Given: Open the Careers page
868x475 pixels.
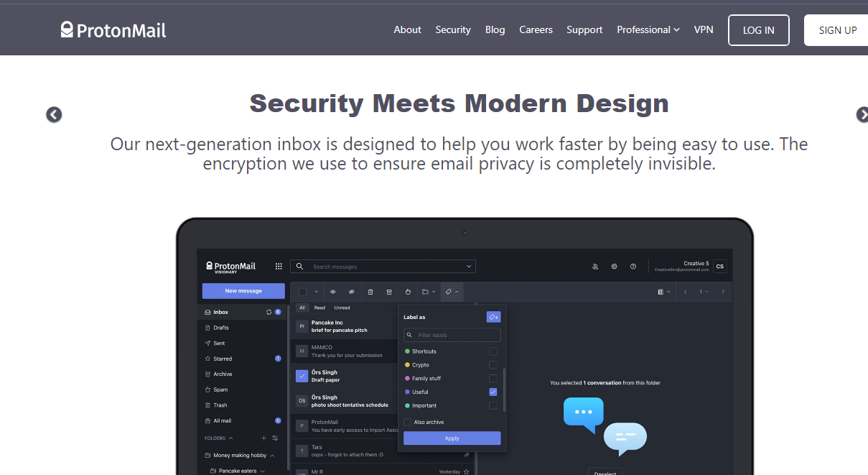Looking at the screenshot, I should coord(536,29).
